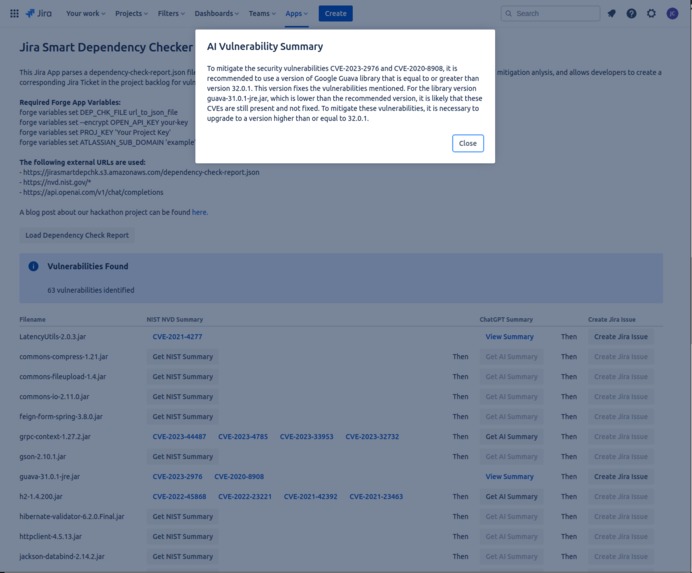Open CVE-2021-4277 link

tap(177, 337)
